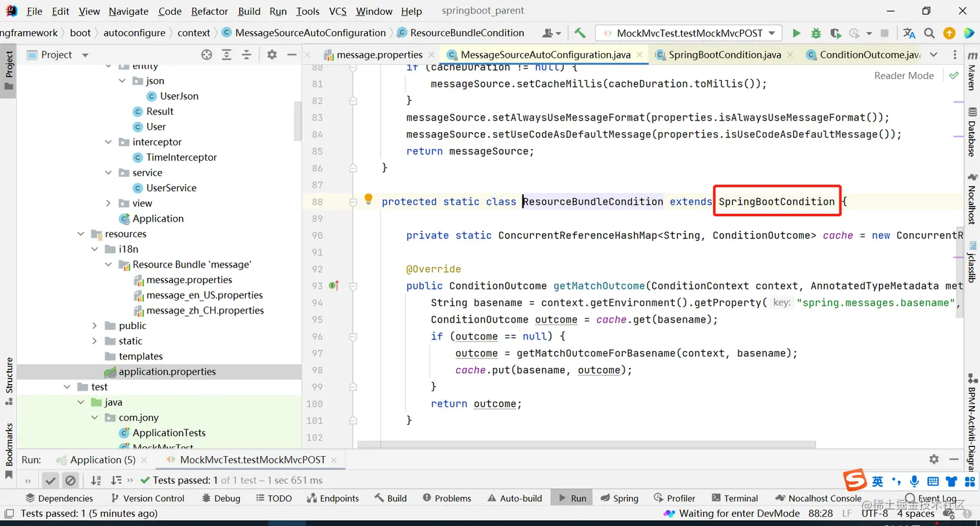Open the Navigate menu
Screen dimensions: 980x526
click(x=128, y=11)
